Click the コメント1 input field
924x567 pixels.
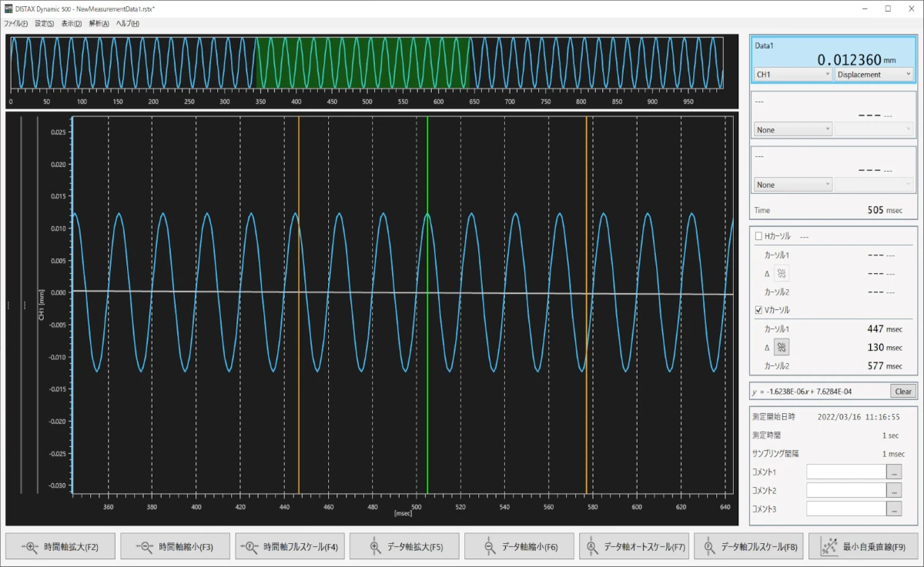click(845, 472)
